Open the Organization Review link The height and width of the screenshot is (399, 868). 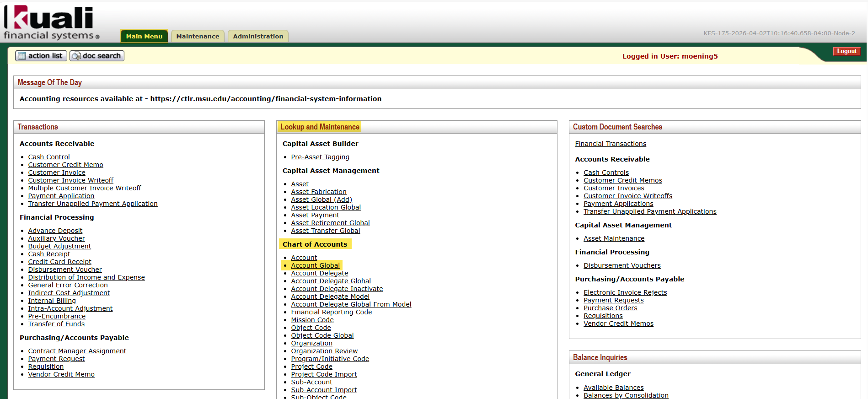[324, 351]
